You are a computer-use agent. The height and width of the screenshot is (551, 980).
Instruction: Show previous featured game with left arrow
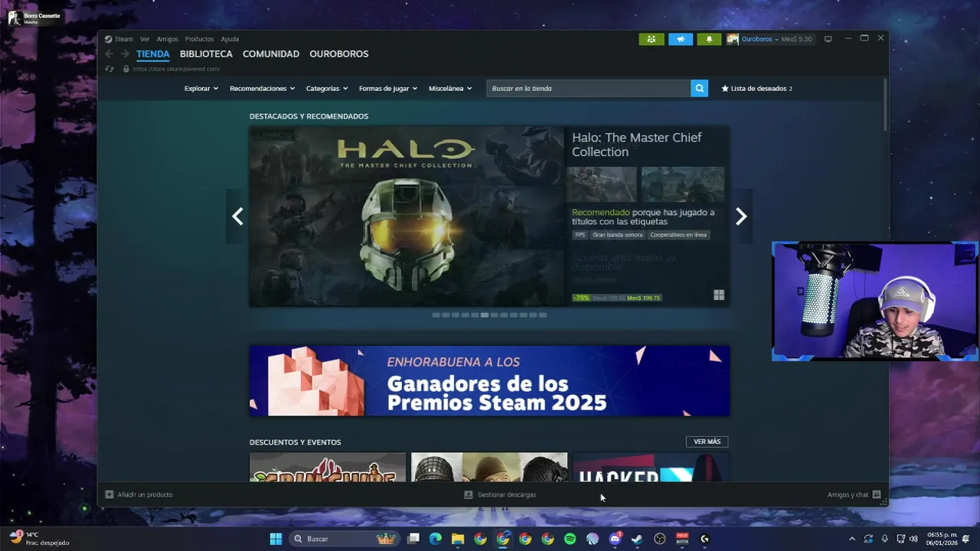coord(237,217)
